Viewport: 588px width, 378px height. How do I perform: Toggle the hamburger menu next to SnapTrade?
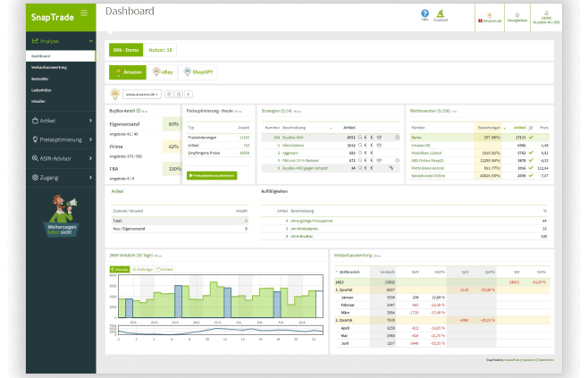(x=84, y=13)
